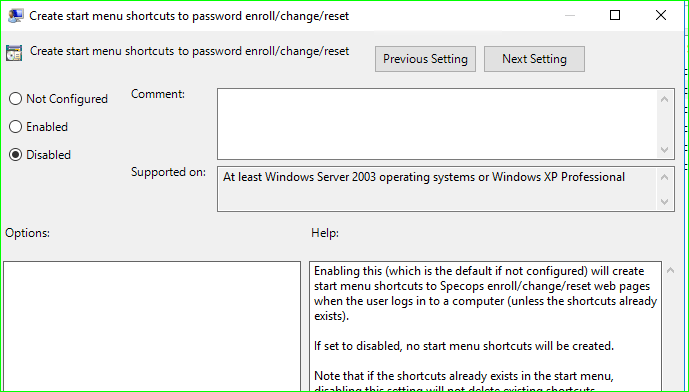This screenshot has width=689, height=392.
Task: Click the Supported on scroll down arrow
Action: tap(665, 202)
